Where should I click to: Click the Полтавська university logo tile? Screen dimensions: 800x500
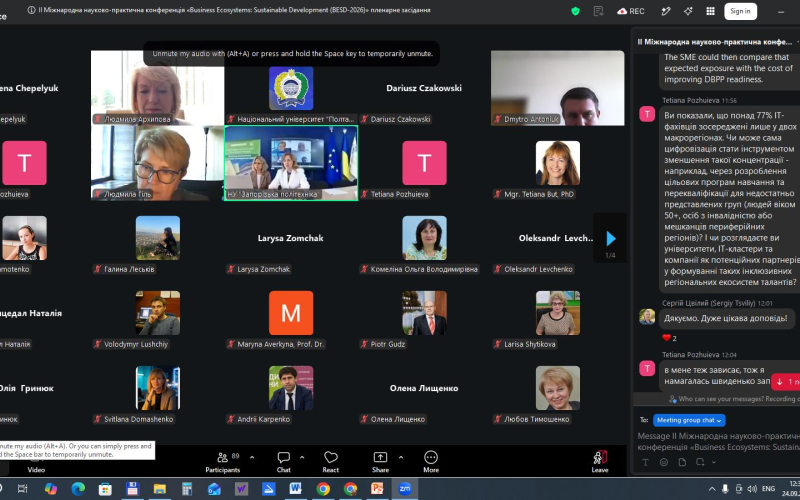click(291, 88)
